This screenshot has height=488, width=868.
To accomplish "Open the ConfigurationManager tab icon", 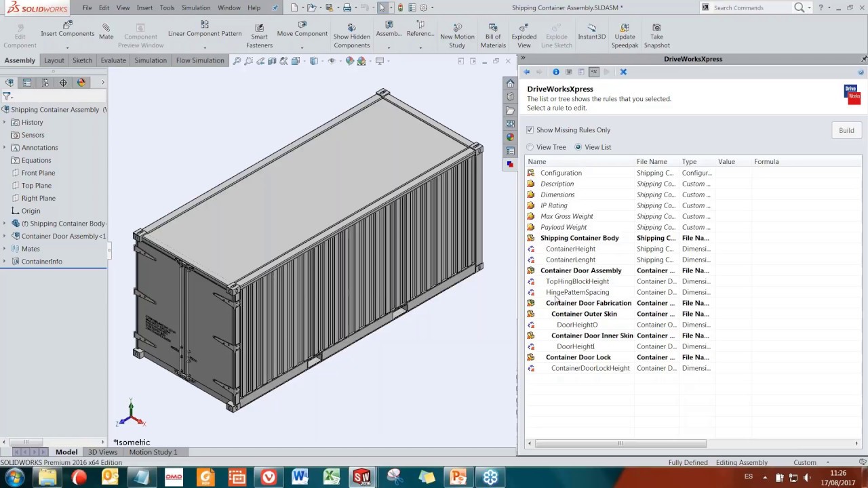I will [x=45, y=83].
